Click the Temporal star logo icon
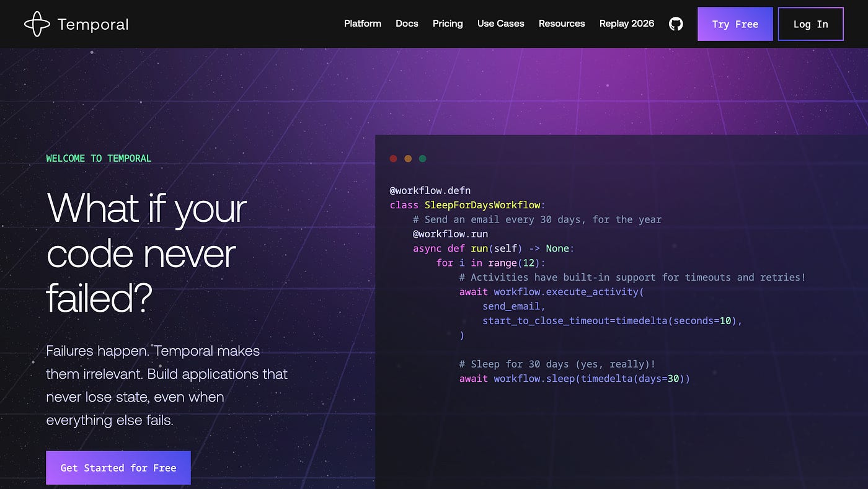This screenshot has height=489, width=868. pyautogui.click(x=37, y=24)
